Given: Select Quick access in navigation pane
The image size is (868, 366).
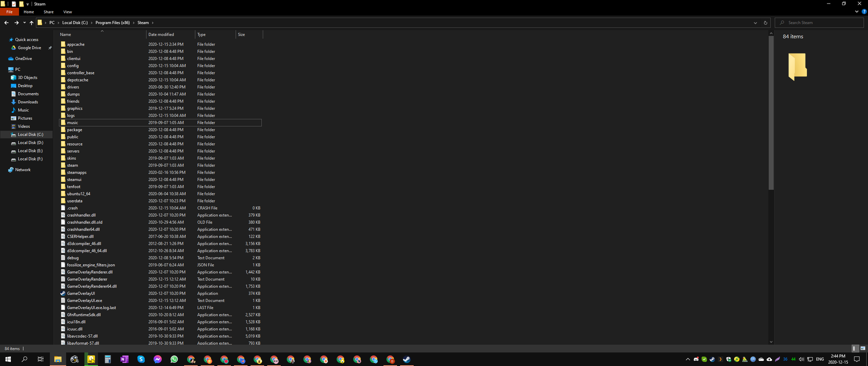Looking at the screenshot, I should [26, 39].
